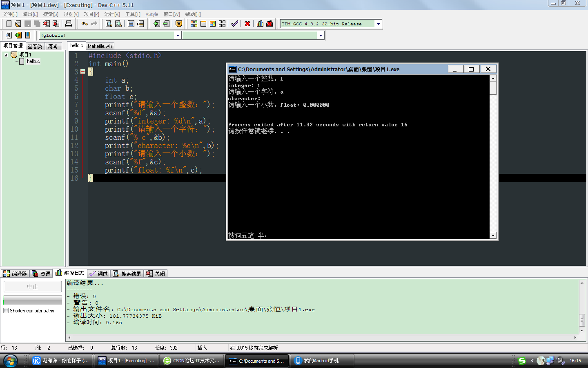This screenshot has height=368, width=588.
Task: Click the Goto line toolbar icon
Action: 140,24
